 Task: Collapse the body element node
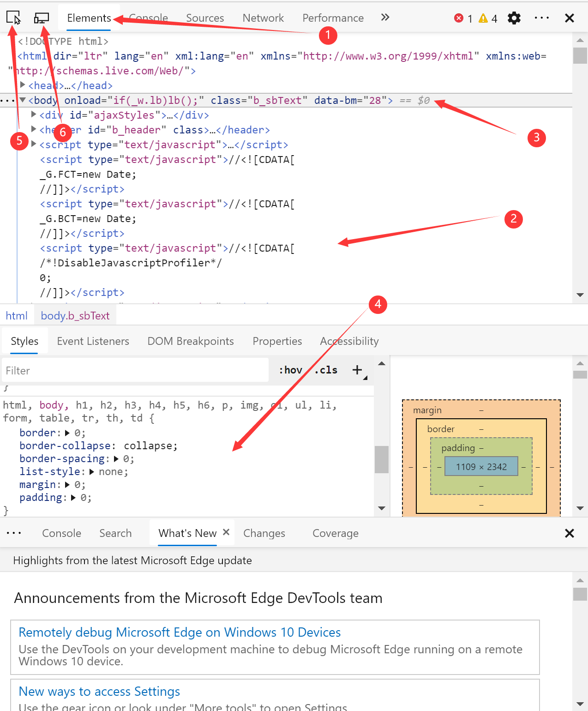[23, 100]
